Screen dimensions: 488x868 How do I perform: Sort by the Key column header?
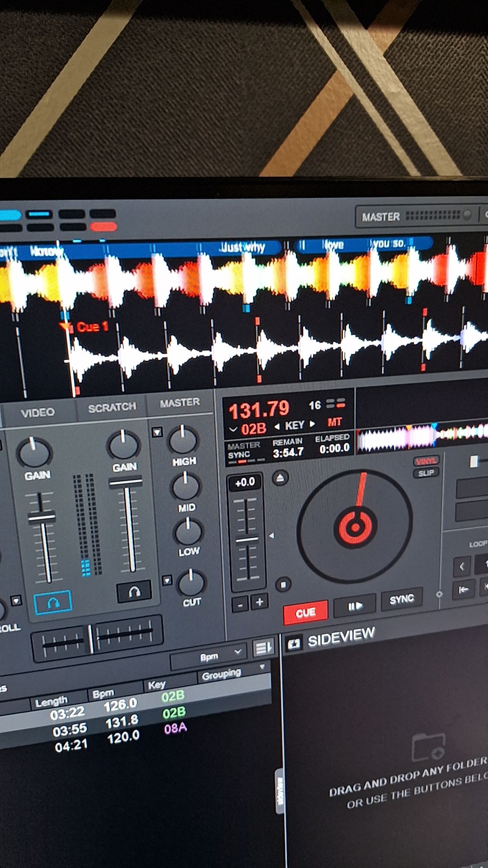tap(157, 685)
